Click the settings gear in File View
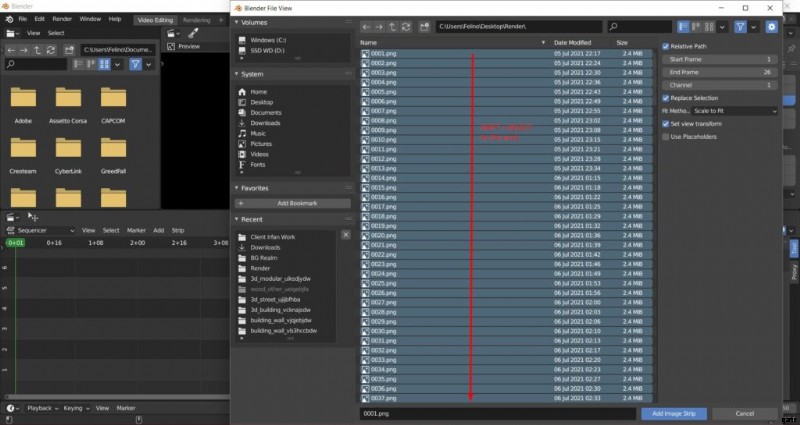The image size is (800, 425). point(771,27)
